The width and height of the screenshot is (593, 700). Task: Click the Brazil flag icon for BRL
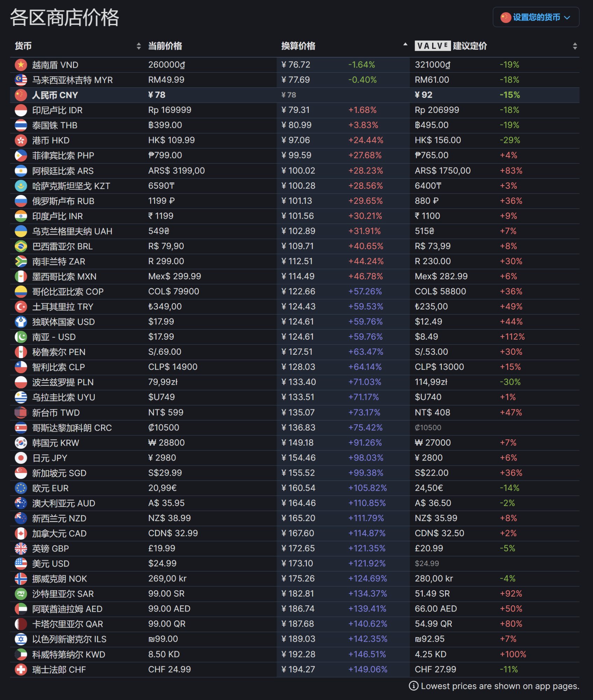click(x=21, y=246)
